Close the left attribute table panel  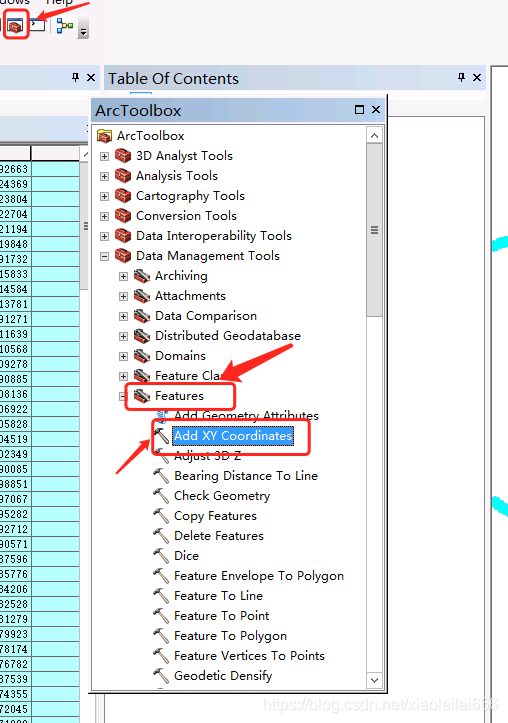tap(91, 77)
